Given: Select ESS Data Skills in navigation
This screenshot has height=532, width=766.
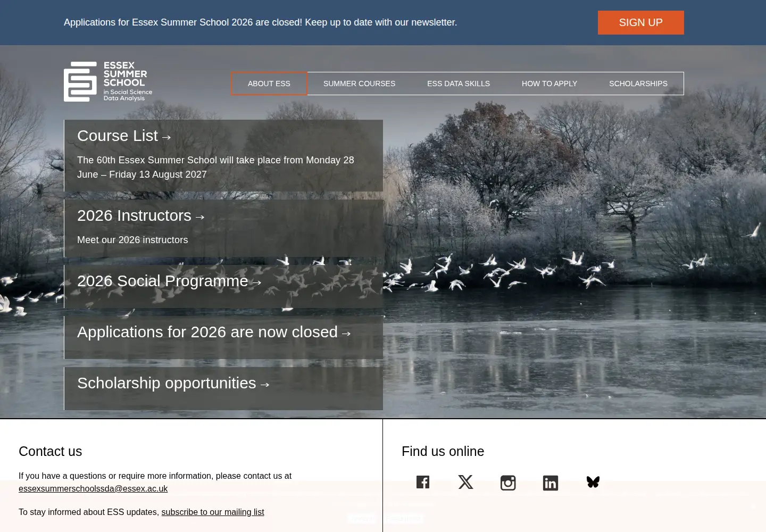Looking at the screenshot, I should 459,84.
